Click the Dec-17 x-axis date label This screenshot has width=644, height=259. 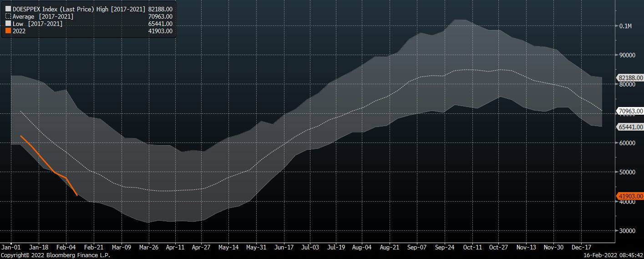click(581, 247)
